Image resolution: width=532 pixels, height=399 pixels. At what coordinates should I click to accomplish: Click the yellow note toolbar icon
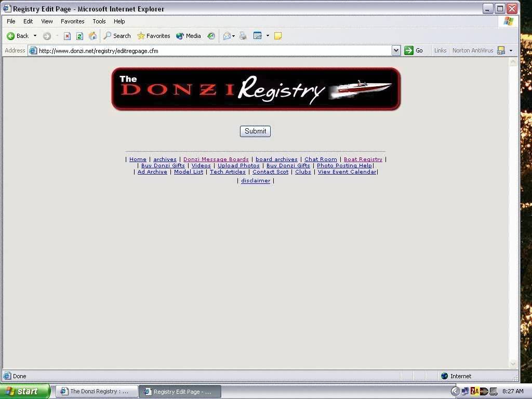(278, 36)
